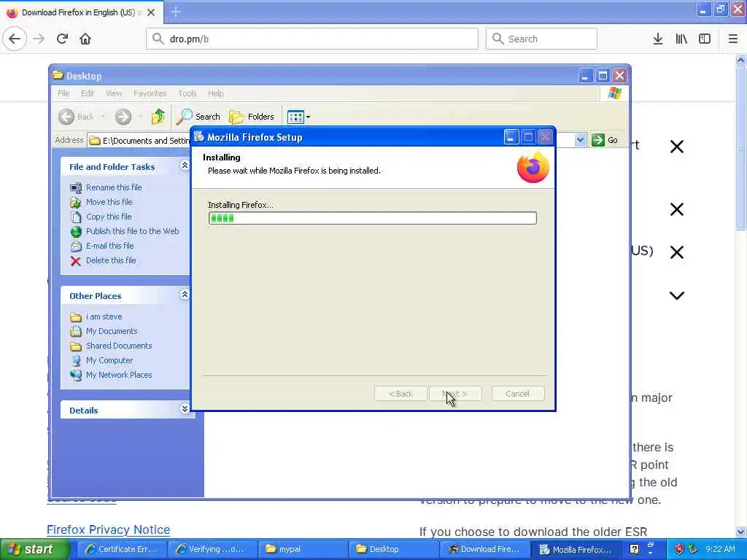Click Delete this file
Screen dimensions: 747x560
[111, 260]
